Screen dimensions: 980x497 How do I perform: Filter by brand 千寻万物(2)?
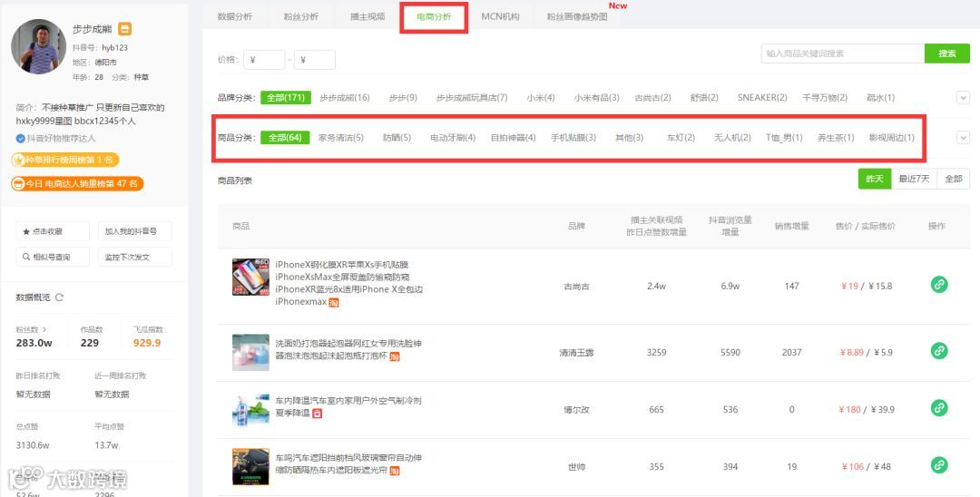click(825, 98)
